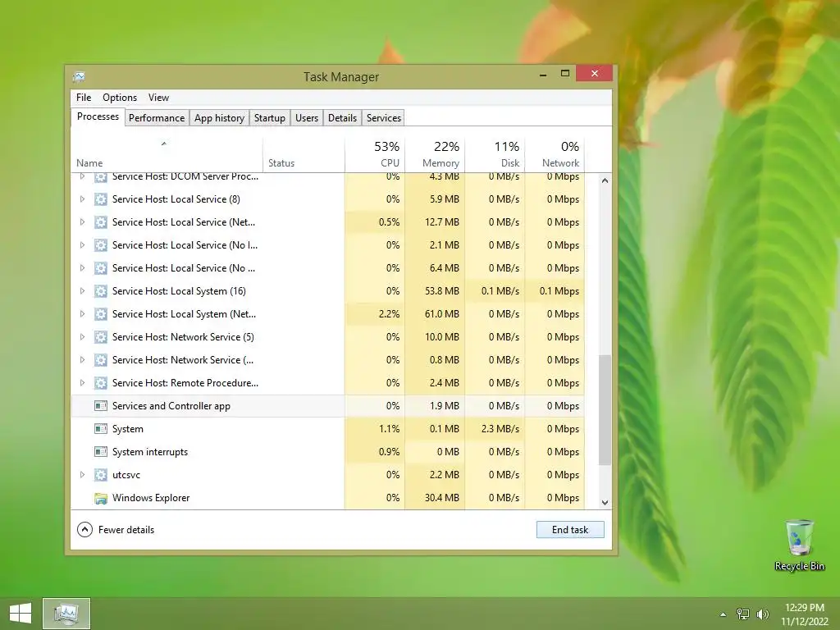Click the process list scrollbar thumb
This screenshot has width=840, height=630.
(605, 410)
